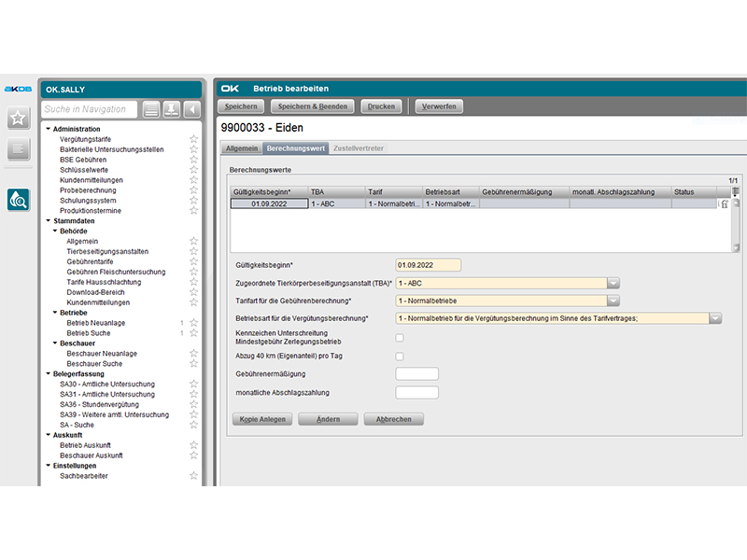Collapse the Administration tree section
The height and width of the screenshot is (560, 747).
[x=48, y=129]
